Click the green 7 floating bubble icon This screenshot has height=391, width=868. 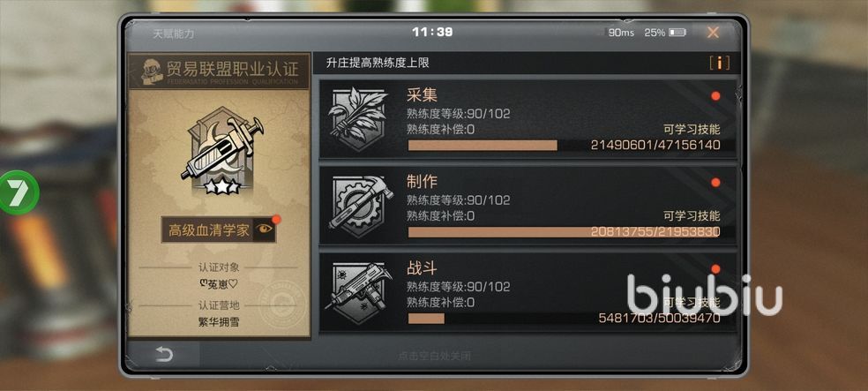[17, 192]
